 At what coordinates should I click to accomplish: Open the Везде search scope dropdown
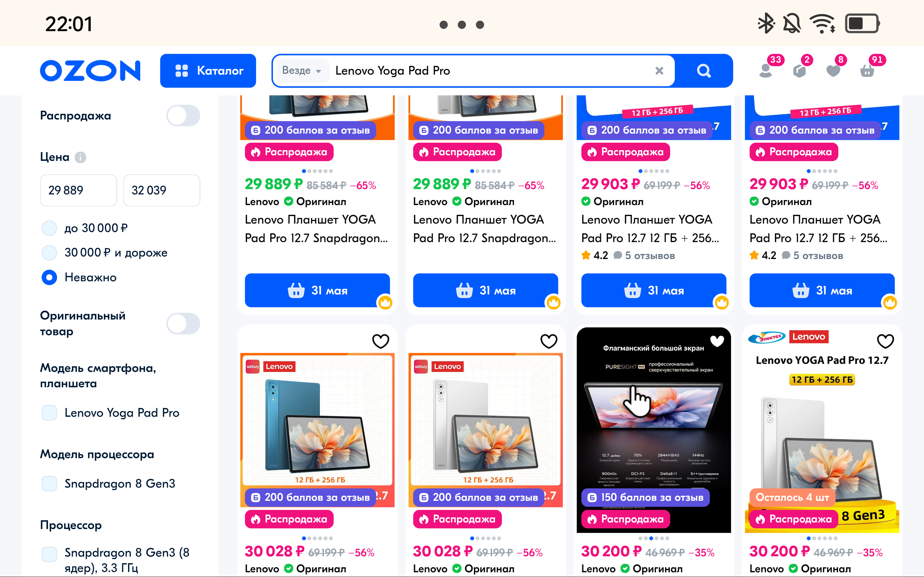(x=302, y=71)
